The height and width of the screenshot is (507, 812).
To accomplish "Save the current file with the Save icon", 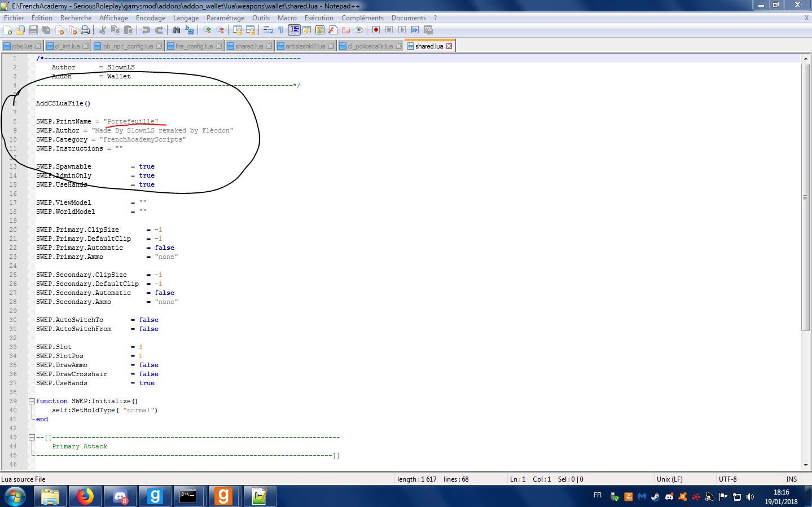I will 33,30.
